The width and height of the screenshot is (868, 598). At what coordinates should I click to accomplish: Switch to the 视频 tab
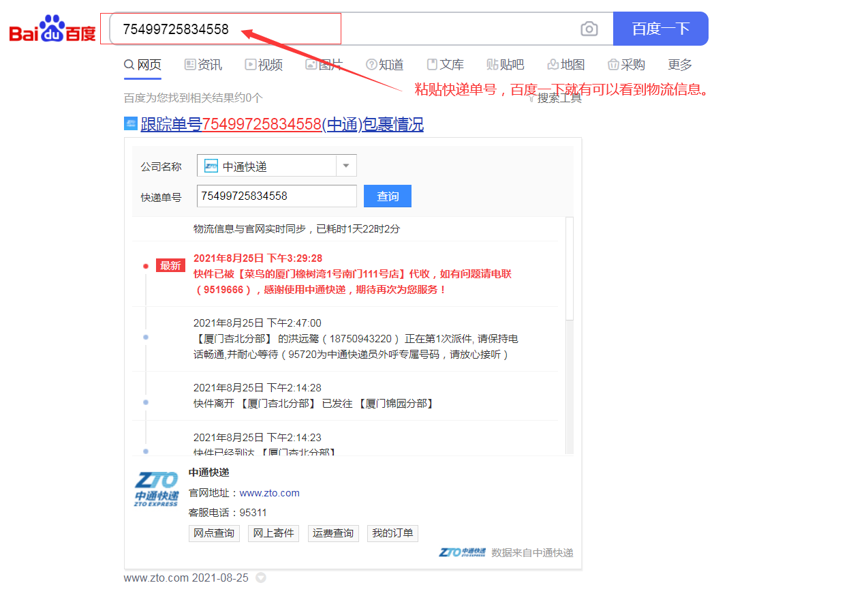(x=264, y=65)
